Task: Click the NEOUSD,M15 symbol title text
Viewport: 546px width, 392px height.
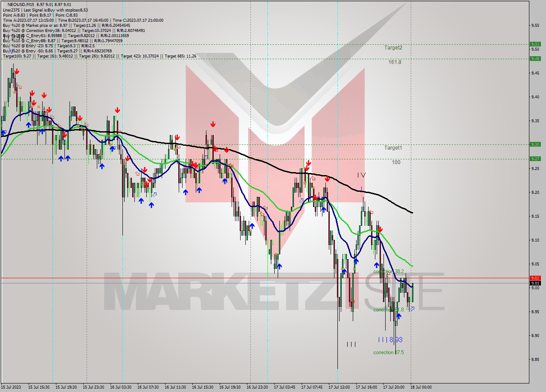Action: coord(22,4)
